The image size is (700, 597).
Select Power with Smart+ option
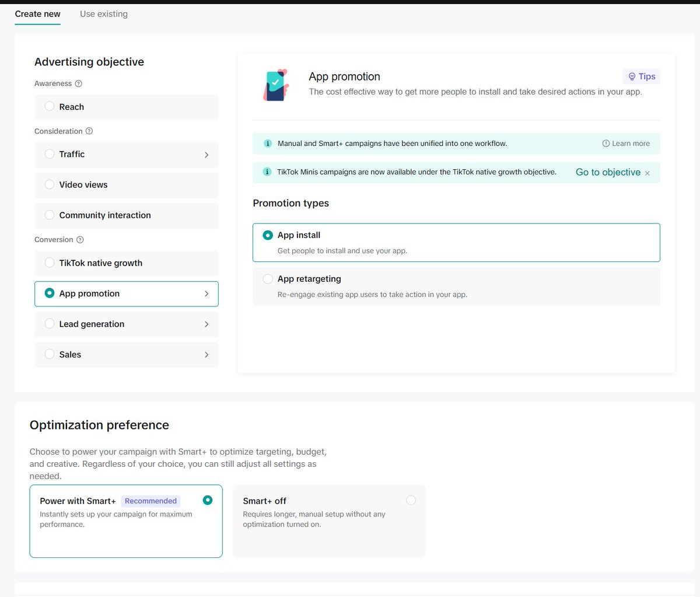(126, 521)
